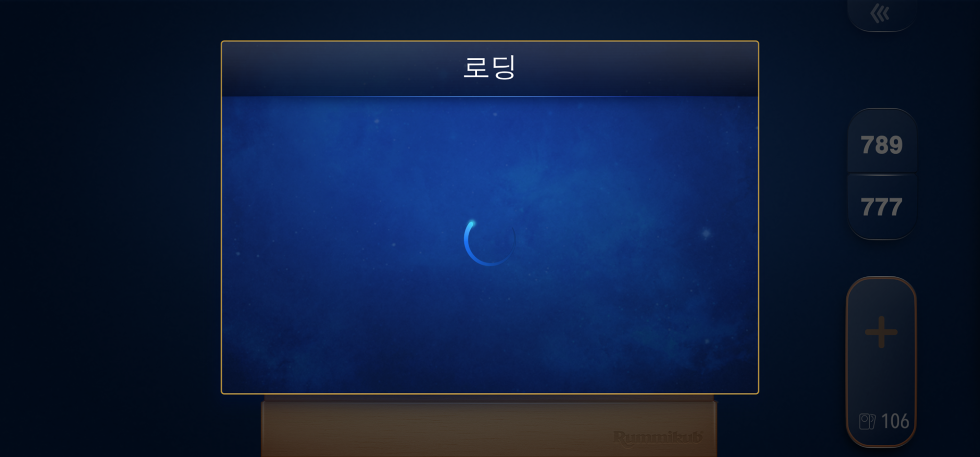Click the 로딩 title text
The image size is (980, 457).
490,67
